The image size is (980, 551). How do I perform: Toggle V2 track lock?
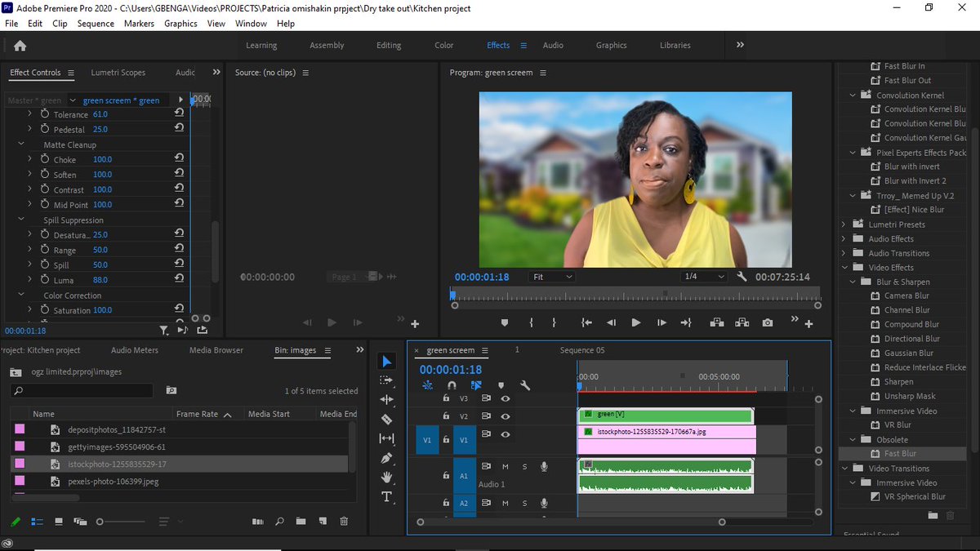pyautogui.click(x=446, y=416)
